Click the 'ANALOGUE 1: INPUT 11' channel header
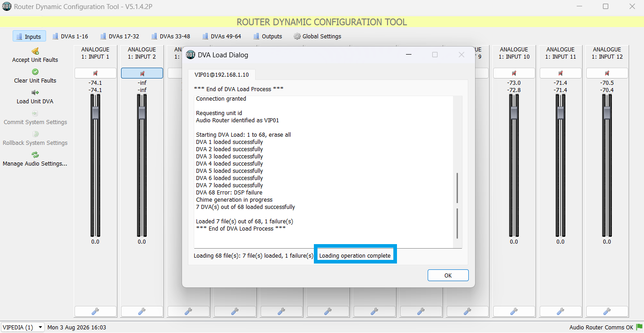 pos(560,53)
